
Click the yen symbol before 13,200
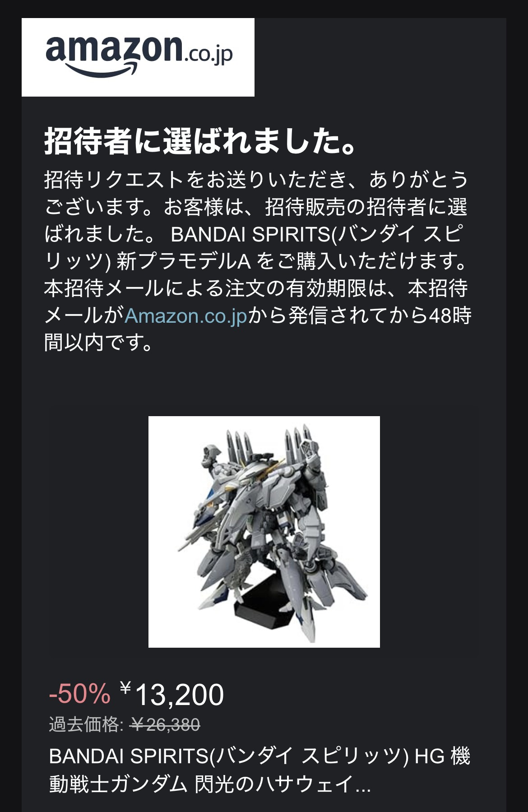(125, 688)
